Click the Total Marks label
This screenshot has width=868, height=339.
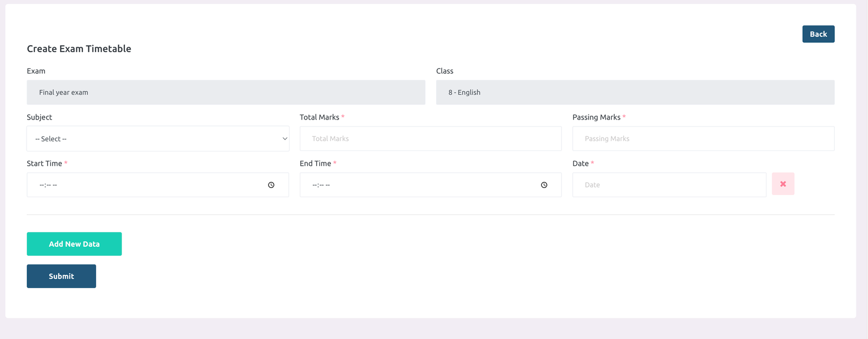[320, 117]
